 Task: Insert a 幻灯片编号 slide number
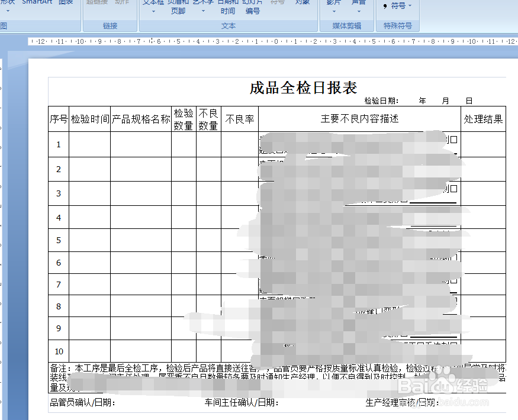(253, 7)
